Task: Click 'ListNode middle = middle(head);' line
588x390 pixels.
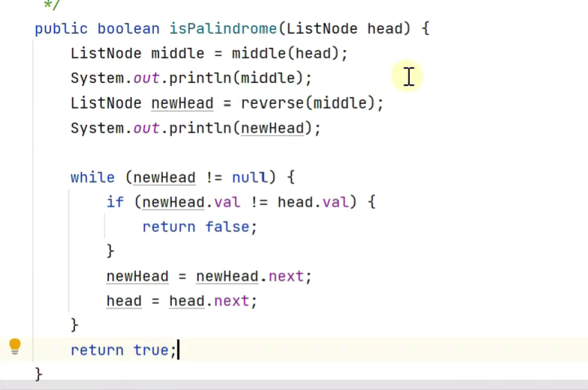Action: pyautogui.click(x=209, y=53)
